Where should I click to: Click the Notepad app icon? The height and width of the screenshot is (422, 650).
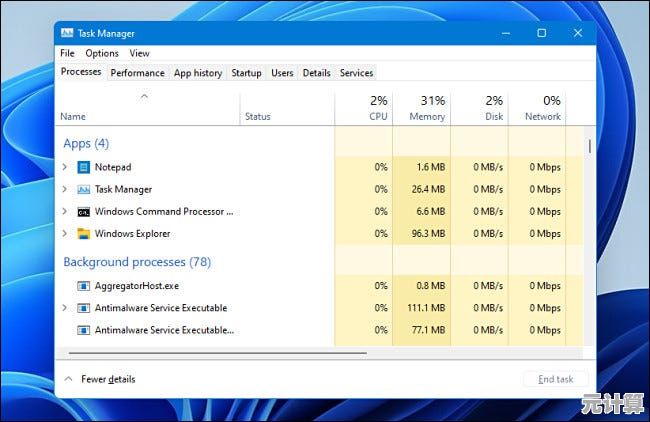coord(84,167)
